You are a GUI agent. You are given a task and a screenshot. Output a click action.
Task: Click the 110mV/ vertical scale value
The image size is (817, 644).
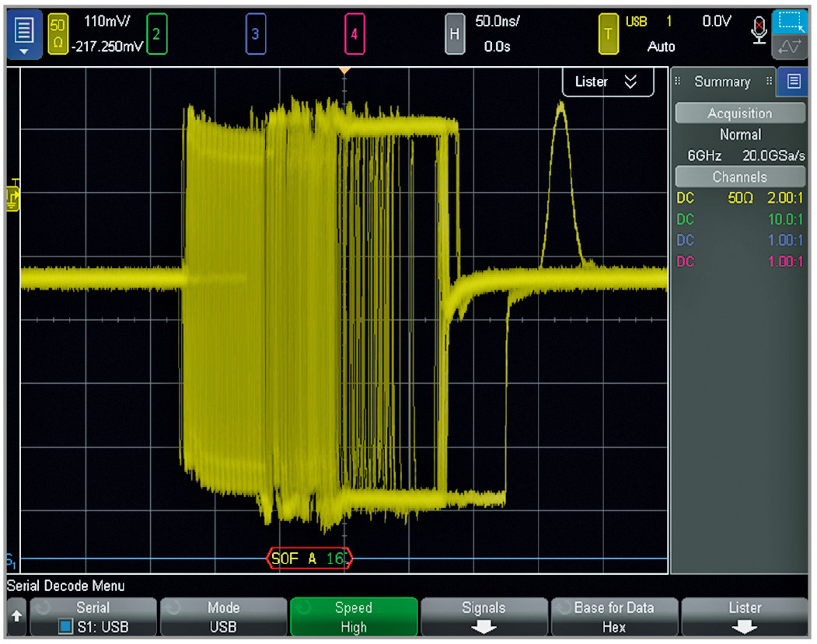pyautogui.click(x=106, y=22)
